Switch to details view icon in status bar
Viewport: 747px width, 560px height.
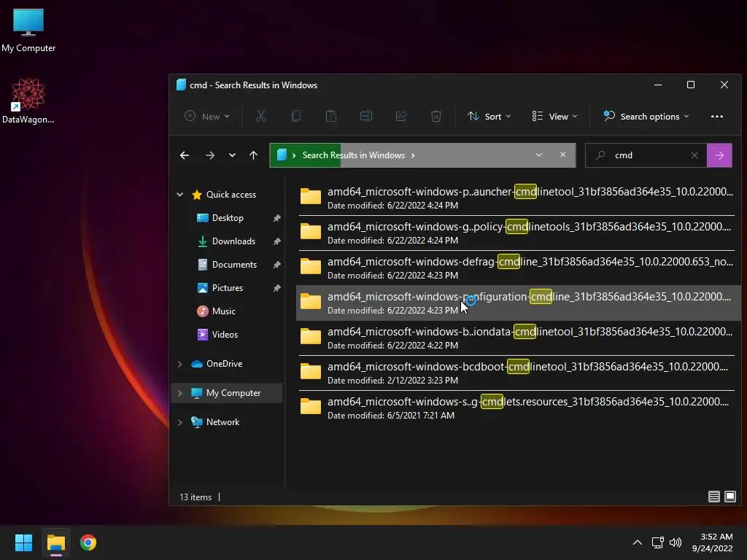pos(713,497)
